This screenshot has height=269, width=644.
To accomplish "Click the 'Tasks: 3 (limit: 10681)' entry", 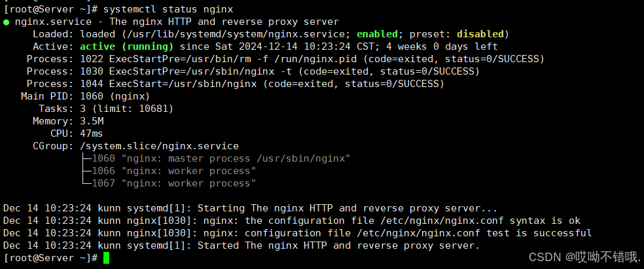I will pyautogui.click(x=106, y=109).
